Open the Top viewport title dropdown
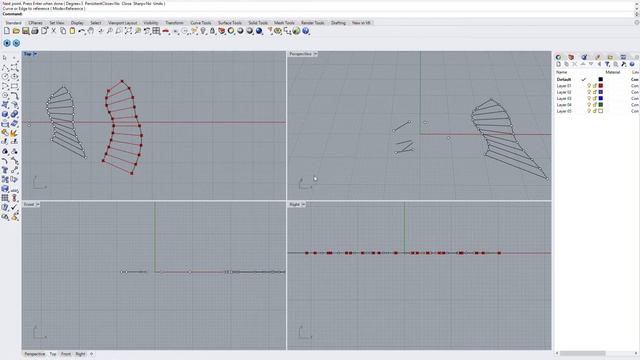Image resolution: width=640 pixels, height=360 pixels. [35, 54]
